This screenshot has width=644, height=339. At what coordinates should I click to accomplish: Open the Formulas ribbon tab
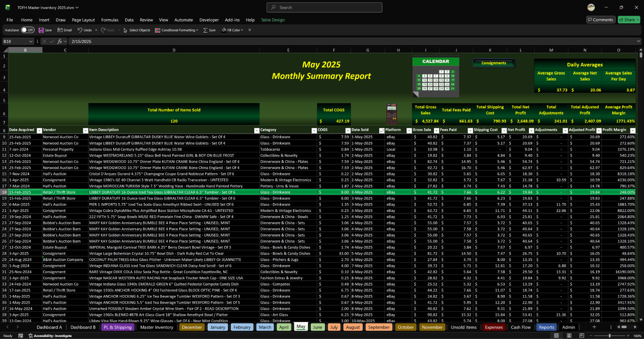click(110, 20)
